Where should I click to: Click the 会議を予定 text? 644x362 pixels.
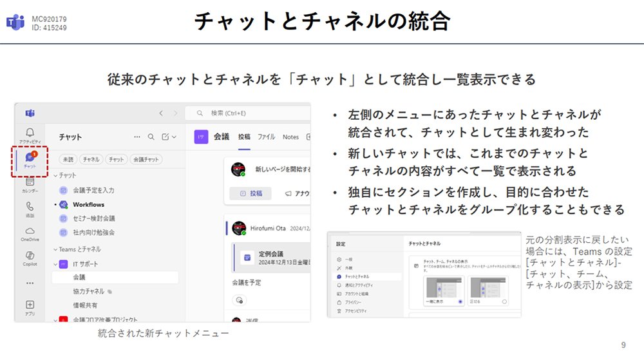[247, 283]
